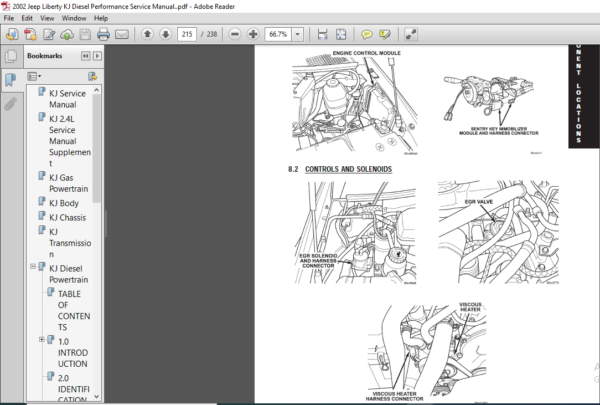Click the Open file toolbar icon
Viewport: 600px width, 405px height.
click(12, 34)
